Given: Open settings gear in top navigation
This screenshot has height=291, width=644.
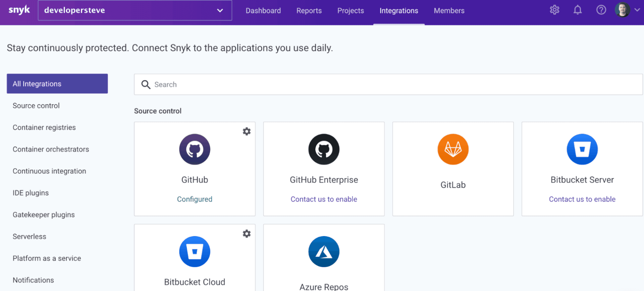Looking at the screenshot, I should pos(554,10).
